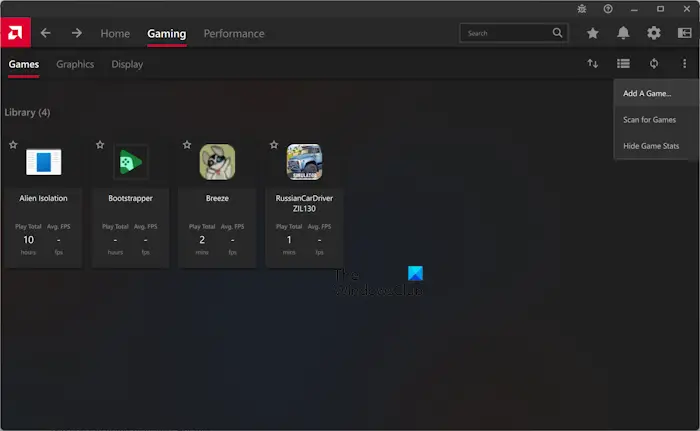Open favorites star in top bar
Image resolution: width=700 pixels, height=431 pixels.
point(593,33)
